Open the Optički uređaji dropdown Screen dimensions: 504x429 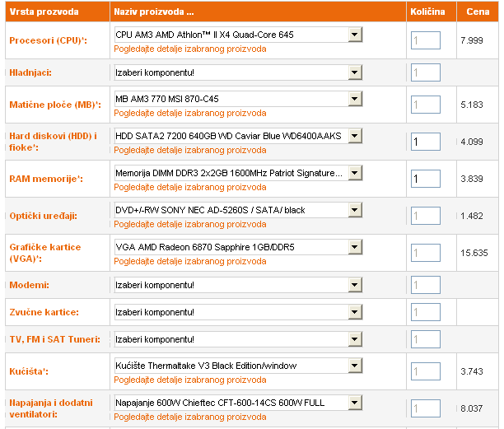[238, 210]
